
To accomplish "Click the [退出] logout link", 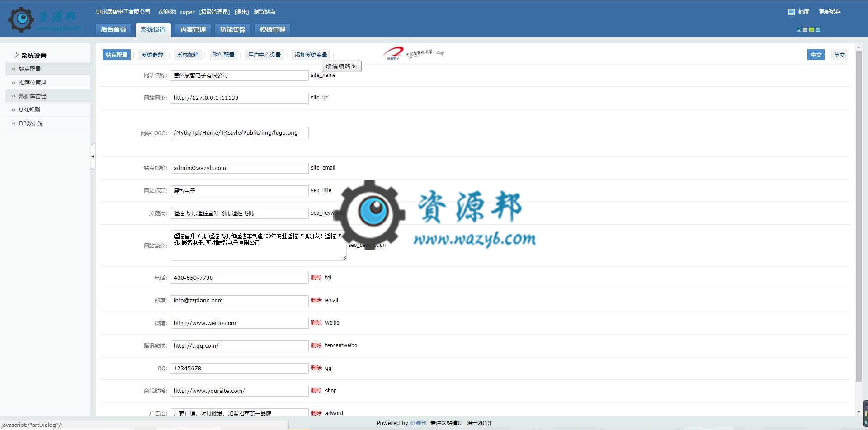I will [241, 12].
